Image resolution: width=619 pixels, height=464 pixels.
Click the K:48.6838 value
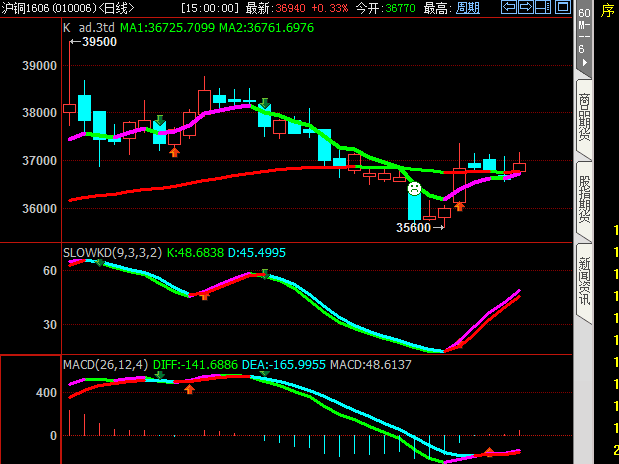click(195, 253)
